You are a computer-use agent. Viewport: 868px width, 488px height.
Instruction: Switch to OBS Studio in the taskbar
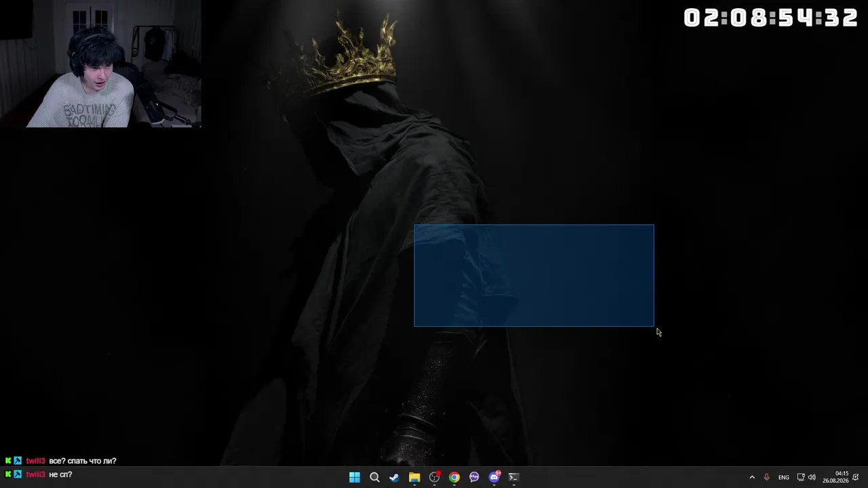[x=435, y=477]
